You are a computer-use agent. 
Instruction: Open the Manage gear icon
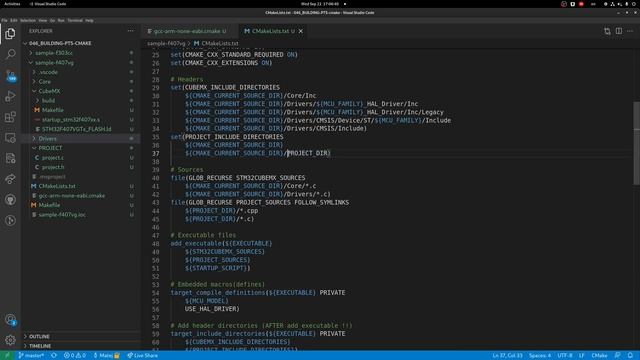(x=10, y=340)
